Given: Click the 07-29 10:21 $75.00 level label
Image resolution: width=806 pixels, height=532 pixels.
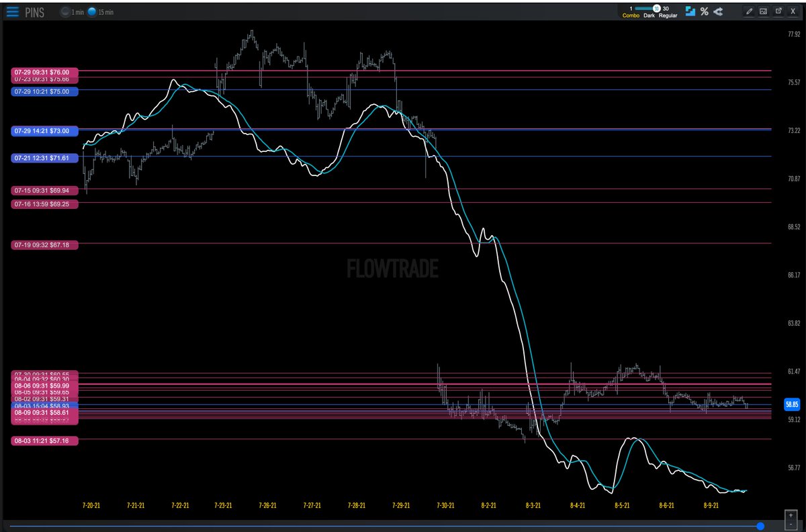Looking at the screenshot, I should [x=45, y=91].
